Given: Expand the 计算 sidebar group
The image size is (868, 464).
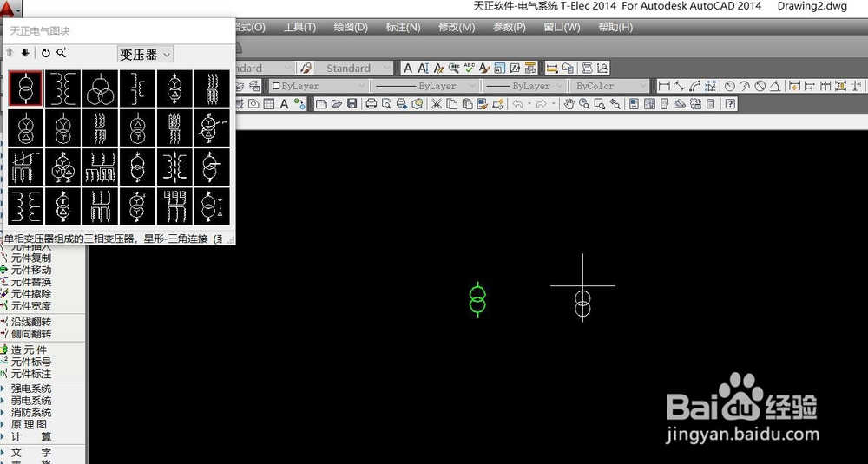Looking at the screenshot, I should 31,437.
